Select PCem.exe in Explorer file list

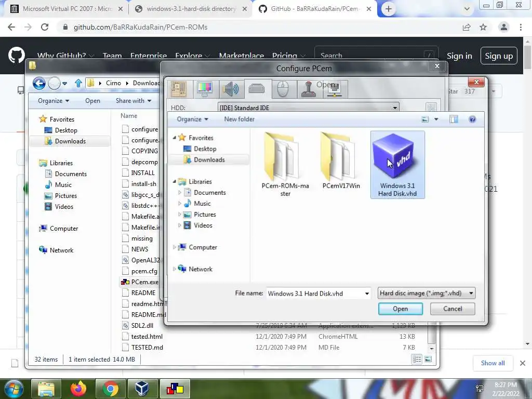coord(144,282)
